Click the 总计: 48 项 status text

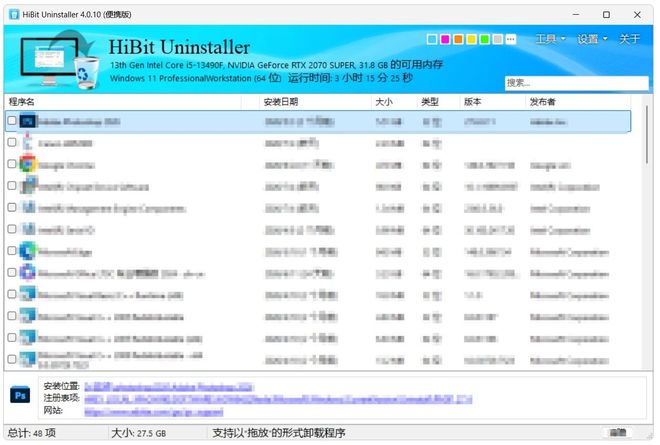(32, 433)
